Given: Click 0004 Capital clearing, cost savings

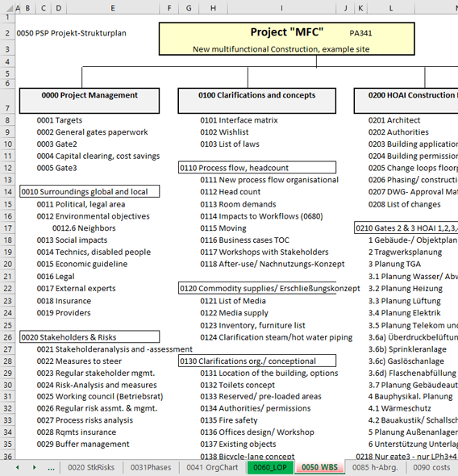Looking at the screenshot, I should pos(98,156).
